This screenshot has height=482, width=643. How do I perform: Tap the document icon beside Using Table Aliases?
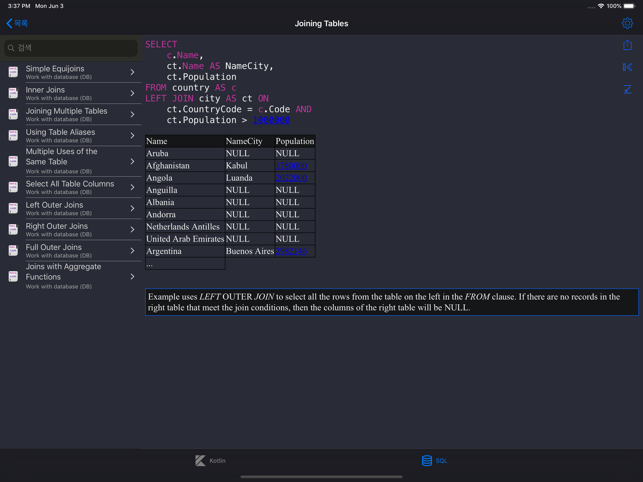pos(13,135)
